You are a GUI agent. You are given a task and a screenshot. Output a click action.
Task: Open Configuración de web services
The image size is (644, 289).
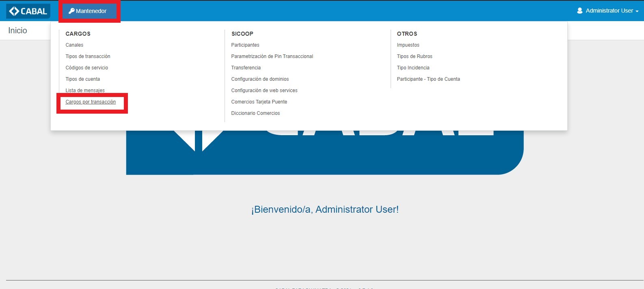point(264,91)
